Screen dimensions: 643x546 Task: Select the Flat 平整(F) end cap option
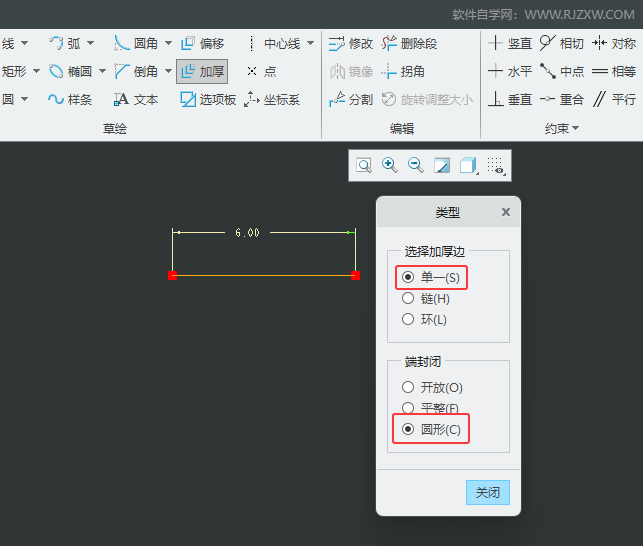430,408
